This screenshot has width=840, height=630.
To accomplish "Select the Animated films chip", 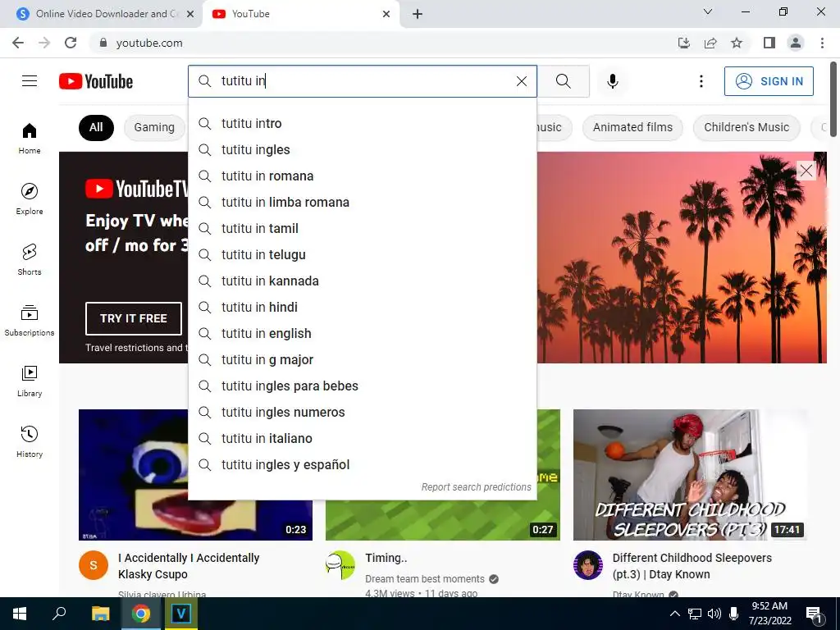I will point(632,127).
